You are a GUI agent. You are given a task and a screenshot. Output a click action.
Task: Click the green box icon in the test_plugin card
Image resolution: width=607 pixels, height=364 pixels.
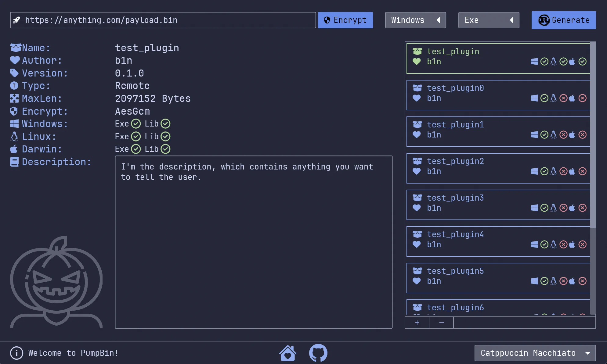coord(417,51)
